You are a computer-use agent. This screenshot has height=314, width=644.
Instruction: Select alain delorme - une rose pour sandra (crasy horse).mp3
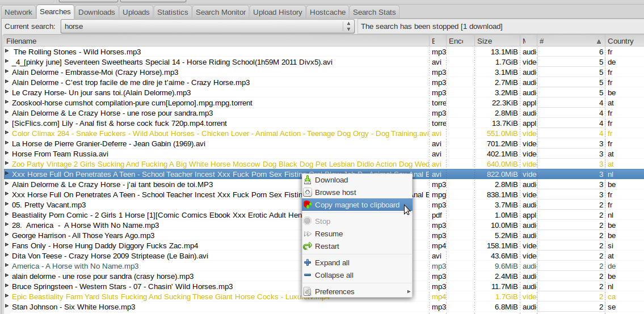click(x=103, y=276)
